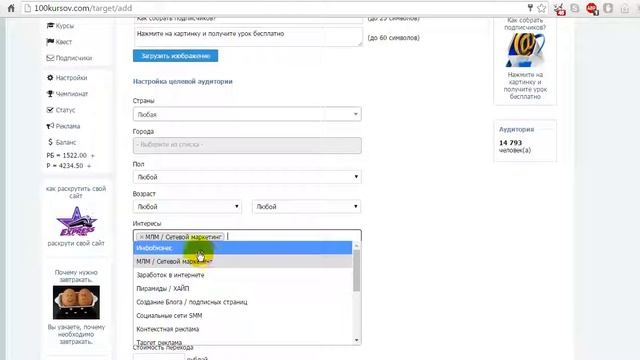Select Пирамиды / ХАЙП option
Screen dimensions: 640x360
(x=242, y=288)
